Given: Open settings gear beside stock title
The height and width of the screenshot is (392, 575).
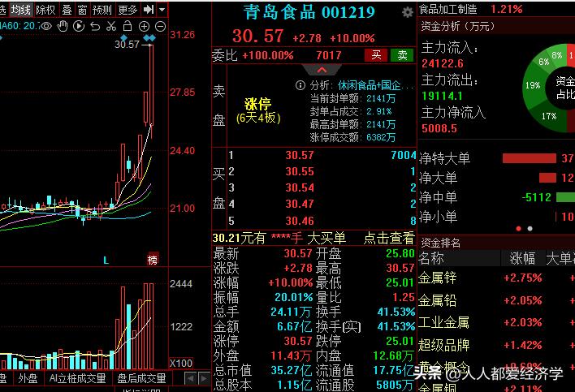Looking at the screenshot, I should (407, 12).
